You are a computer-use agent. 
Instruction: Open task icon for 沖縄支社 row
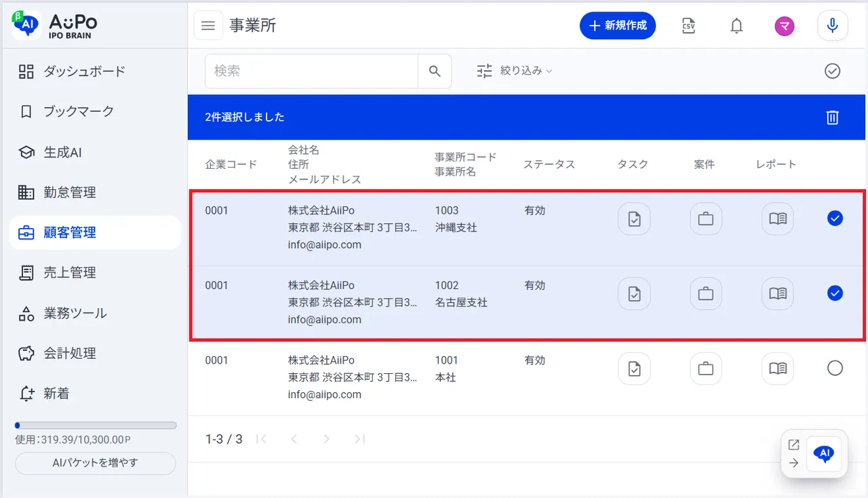click(634, 219)
